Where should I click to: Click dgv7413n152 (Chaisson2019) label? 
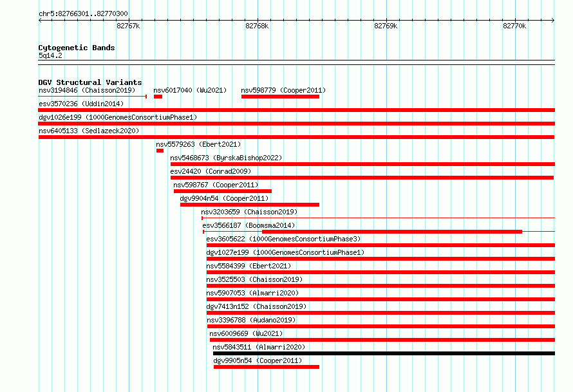(256, 306)
